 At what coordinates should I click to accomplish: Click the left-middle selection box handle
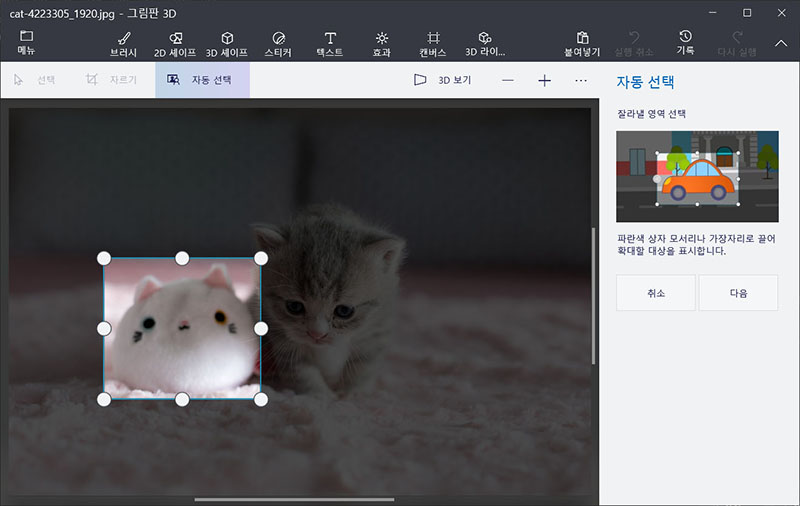coord(104,328)
